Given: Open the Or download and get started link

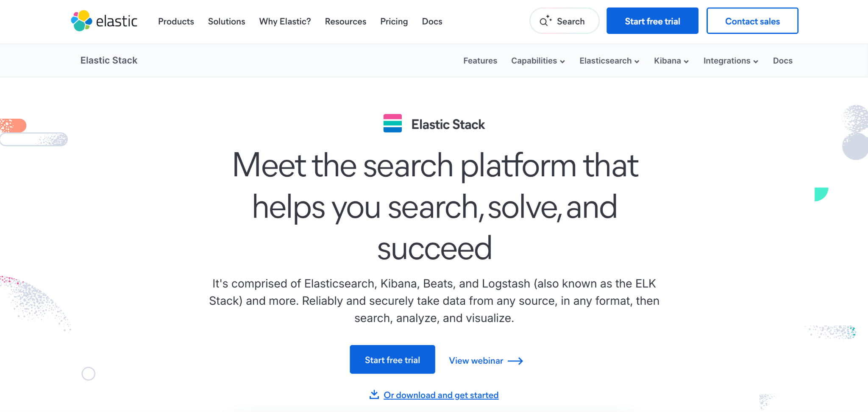Looking at the screenshot, I should (x=441, y=395).
